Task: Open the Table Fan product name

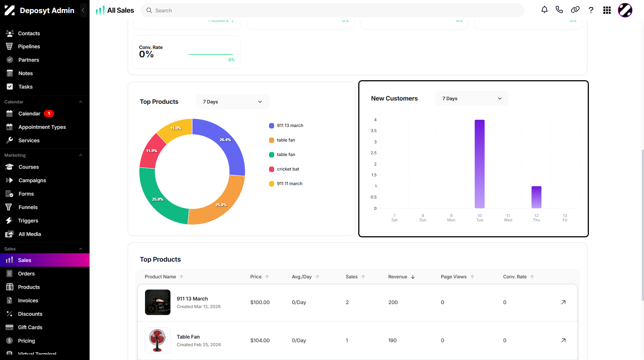Action: pyautogui.click(x=188, y=337)
